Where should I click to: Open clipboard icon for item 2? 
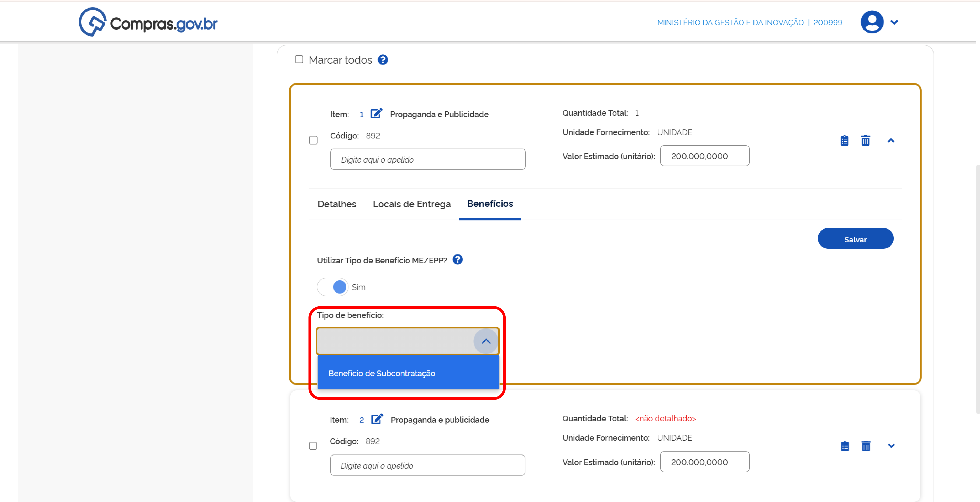point(845,446)
